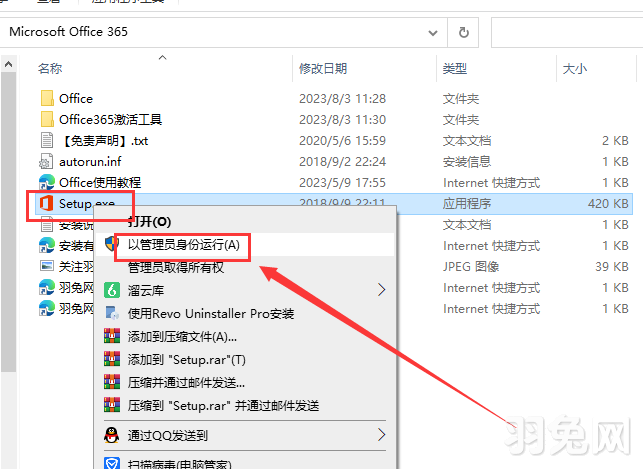This screenshot has width=643, height=469.
Task: Click the 2023/8/3 11:28 date cell
Action: (x=342, y=98)
